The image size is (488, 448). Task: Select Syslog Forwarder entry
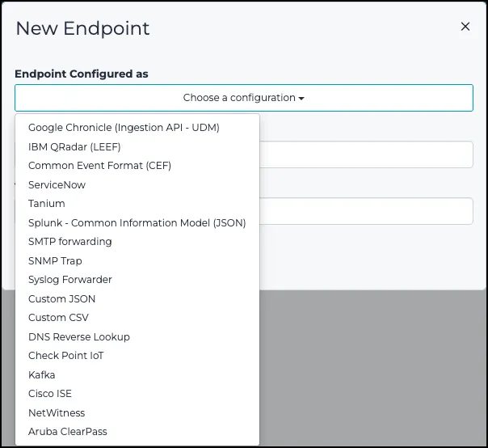pyautogui.click(x=70, y=280)
